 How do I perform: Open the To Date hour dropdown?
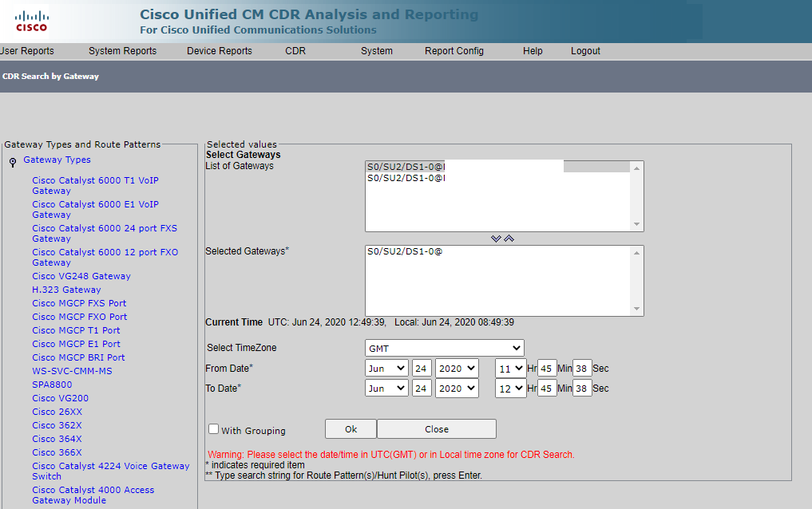[x=510, y=388]
